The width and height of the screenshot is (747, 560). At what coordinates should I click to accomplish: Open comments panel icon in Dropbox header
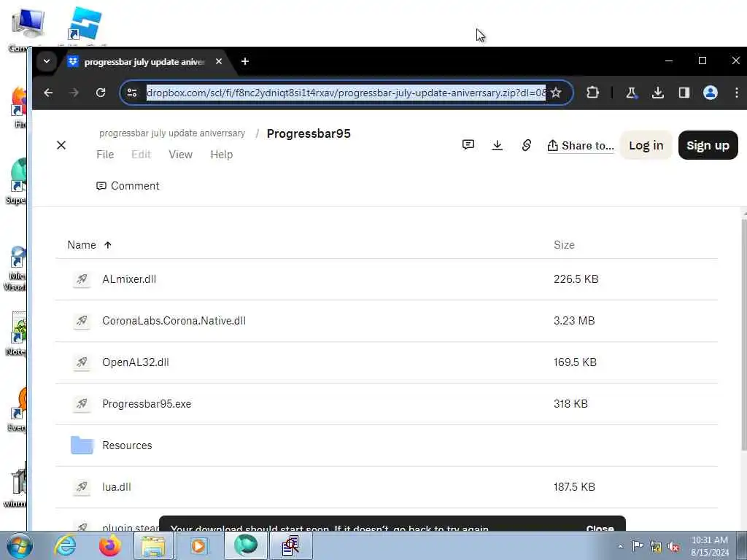click(468, 145)
